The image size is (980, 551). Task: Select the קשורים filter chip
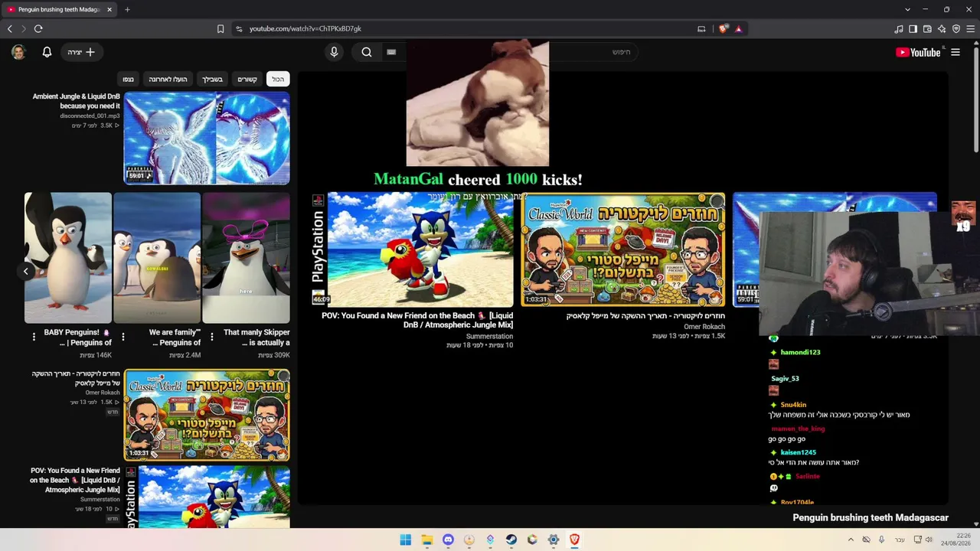coord(247,79)
